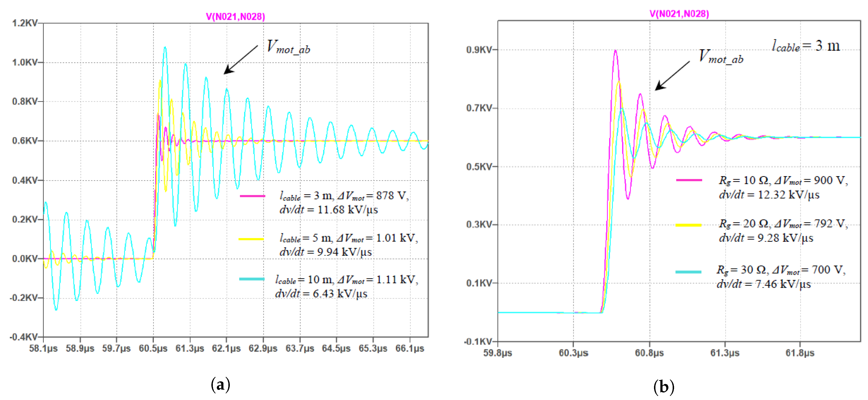This screenshot has width=868, height=400.
Task: Click the 0.6KV y-axis label
Action: (x=25, y=141)
